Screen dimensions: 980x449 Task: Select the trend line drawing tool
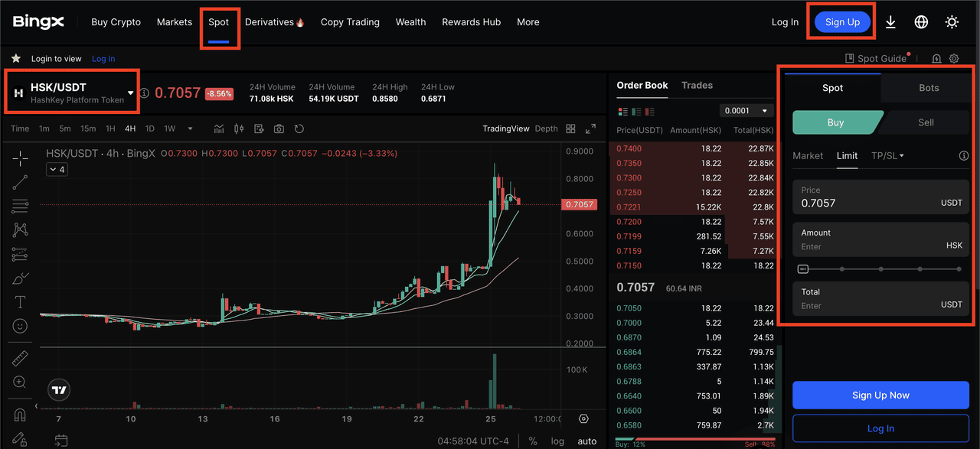21,182
